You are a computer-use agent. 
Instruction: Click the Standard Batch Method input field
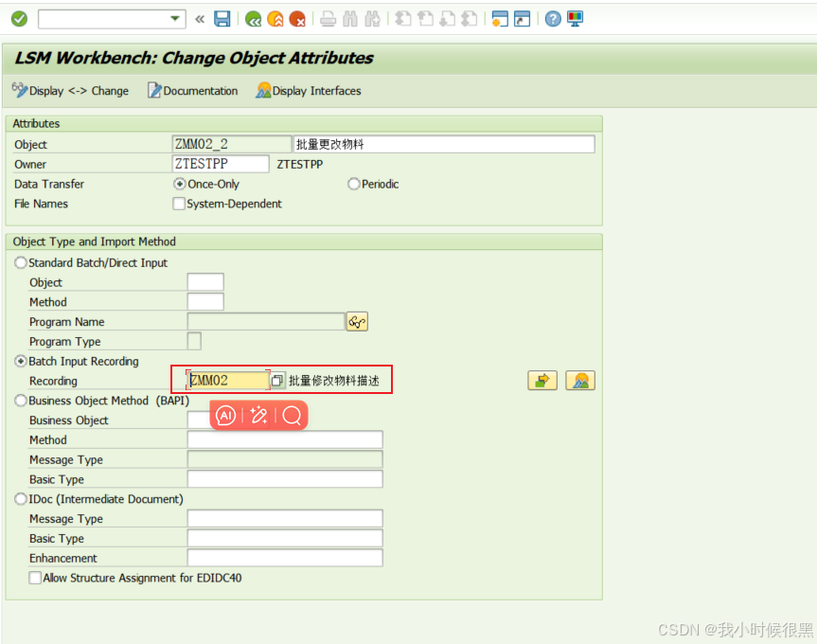(205, 302)
